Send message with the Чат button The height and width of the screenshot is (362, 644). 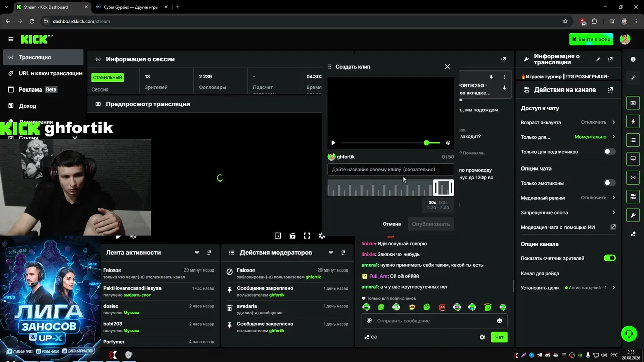[499, 337]
